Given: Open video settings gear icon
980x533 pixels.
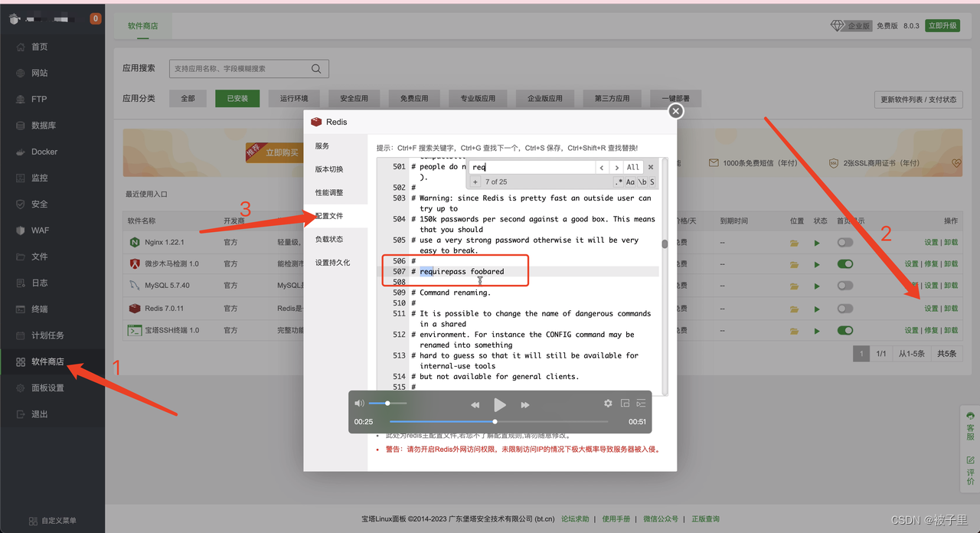Looking at the screenshot, I should (608, 403).
